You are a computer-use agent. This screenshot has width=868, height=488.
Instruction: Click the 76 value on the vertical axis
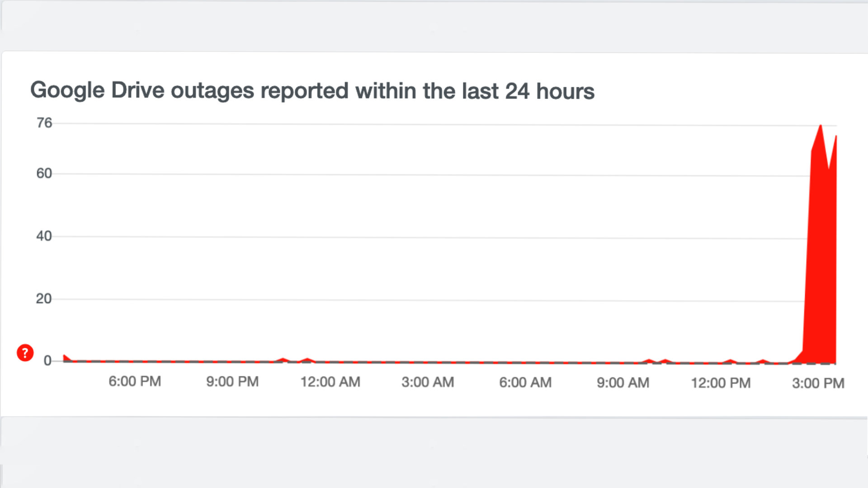coord(44,123)
